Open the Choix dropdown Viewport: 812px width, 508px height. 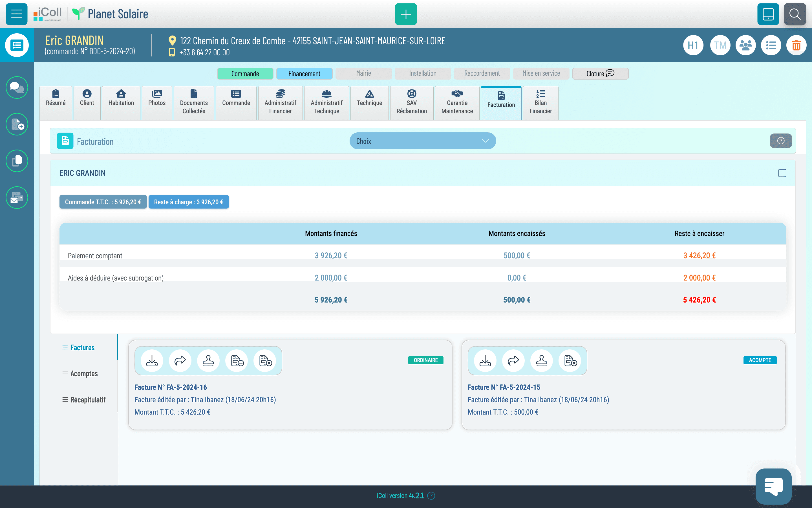422,141
